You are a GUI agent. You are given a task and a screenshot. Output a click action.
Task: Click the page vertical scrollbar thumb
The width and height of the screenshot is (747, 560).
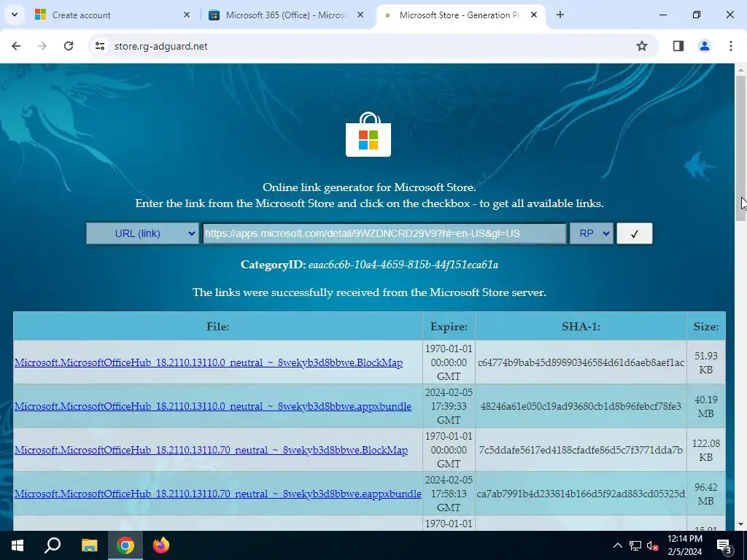click(x=740, y=147)
